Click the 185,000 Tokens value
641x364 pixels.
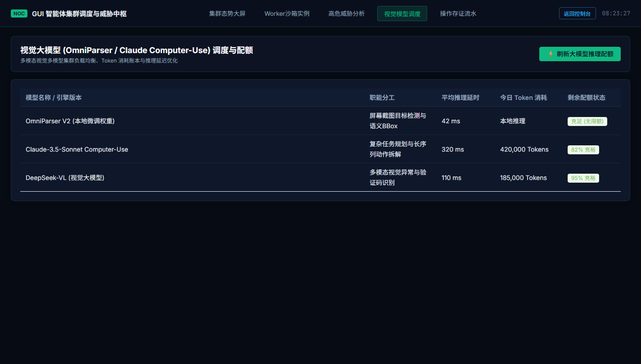(524, 178)
